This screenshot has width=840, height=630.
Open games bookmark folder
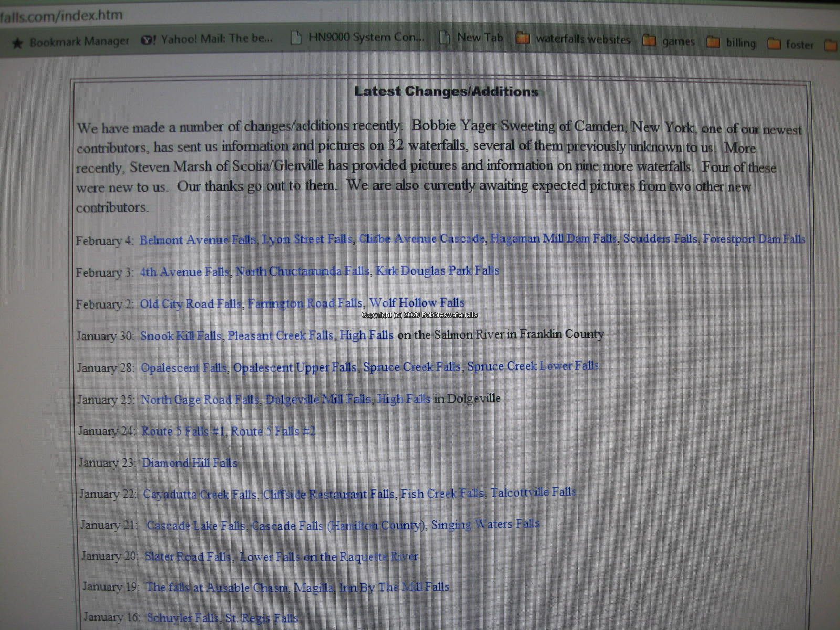click(x=669, y=41)
